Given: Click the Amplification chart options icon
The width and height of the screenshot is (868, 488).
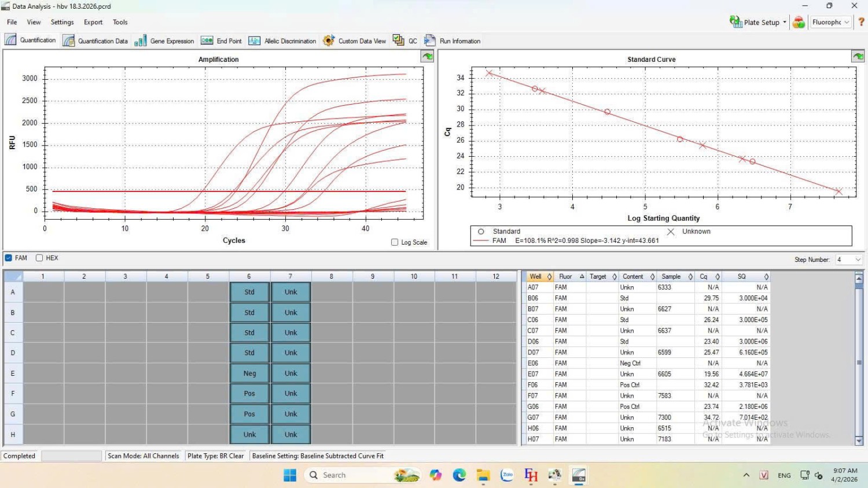Looking at the screenshot, I should click(427, 56).
